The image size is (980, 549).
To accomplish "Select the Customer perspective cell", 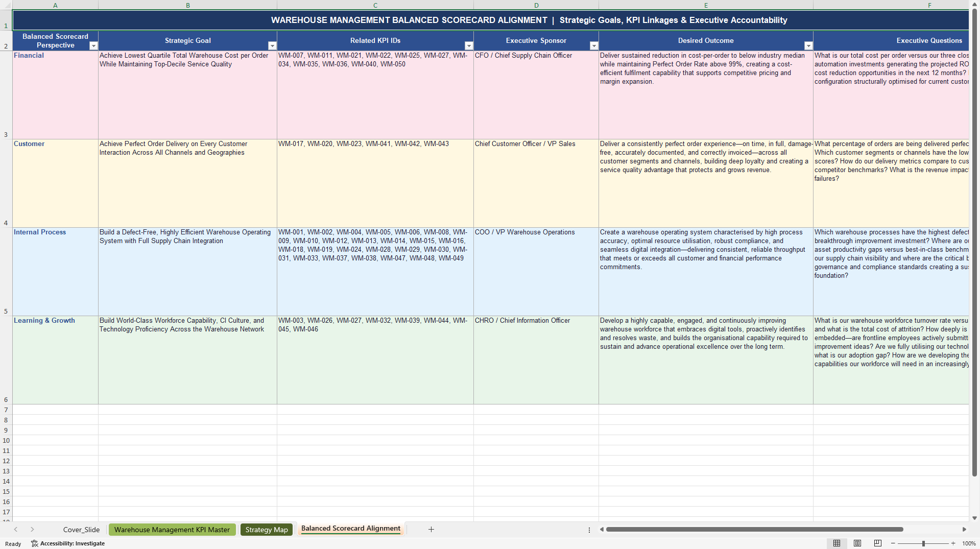I will (x=55, y=183).
